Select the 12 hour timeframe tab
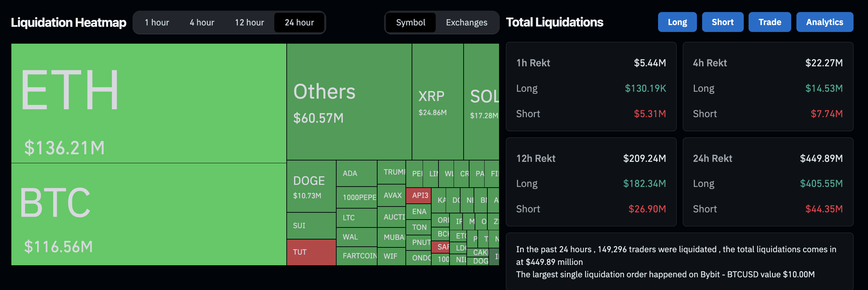Image resolution: width=868 pixels, height=290 pixels. 250,22
